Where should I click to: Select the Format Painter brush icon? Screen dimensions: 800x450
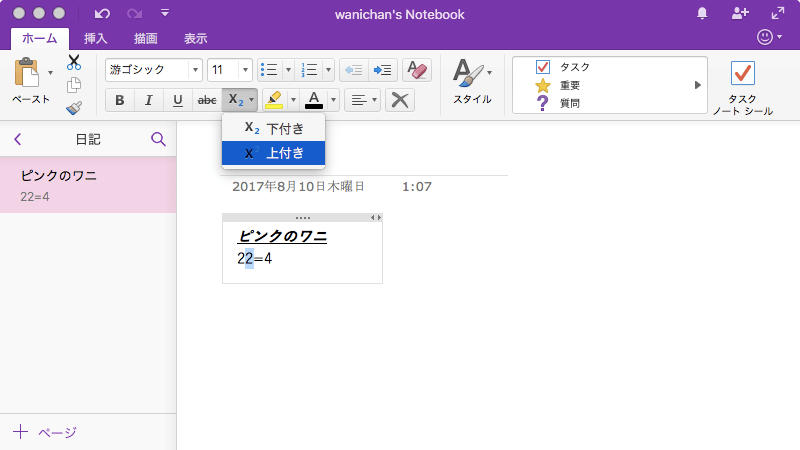coord(74,108)
